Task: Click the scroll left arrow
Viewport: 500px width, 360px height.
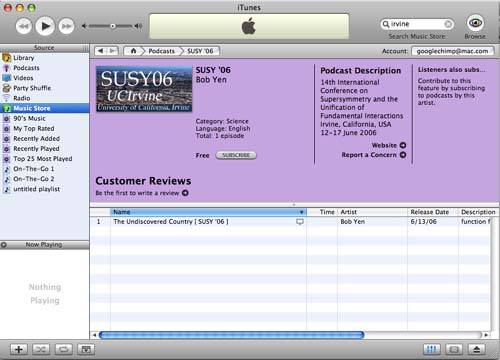Action: pos(94,335)
